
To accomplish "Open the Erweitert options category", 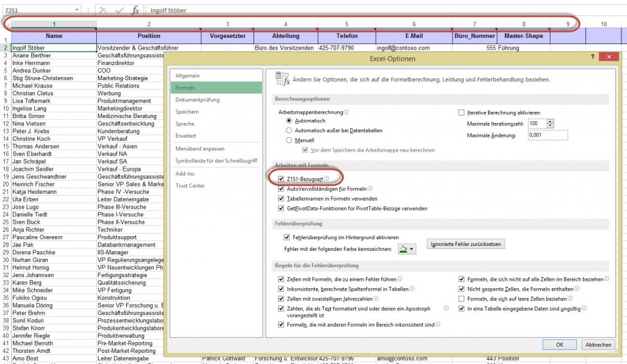I will point(216,136).
